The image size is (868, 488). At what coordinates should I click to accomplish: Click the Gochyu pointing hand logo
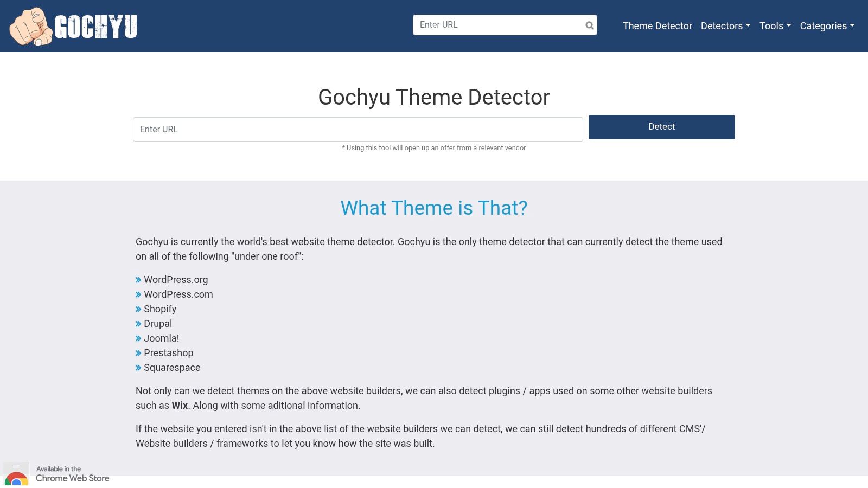31,27
